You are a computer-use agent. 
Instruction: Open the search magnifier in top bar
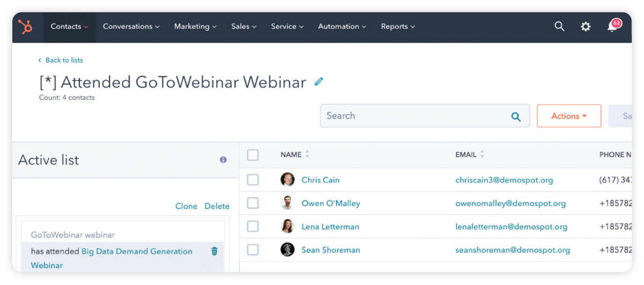coord(559,26)
